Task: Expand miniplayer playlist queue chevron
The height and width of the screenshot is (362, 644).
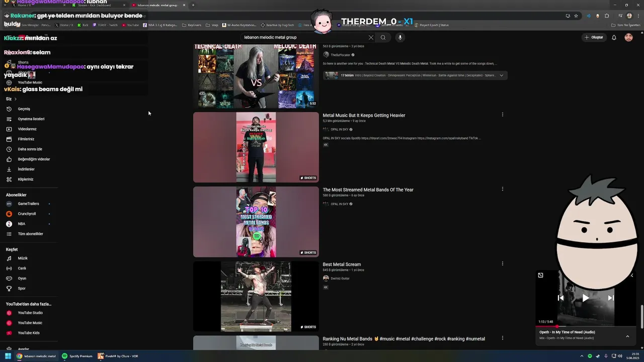Action: click(627, 336)
